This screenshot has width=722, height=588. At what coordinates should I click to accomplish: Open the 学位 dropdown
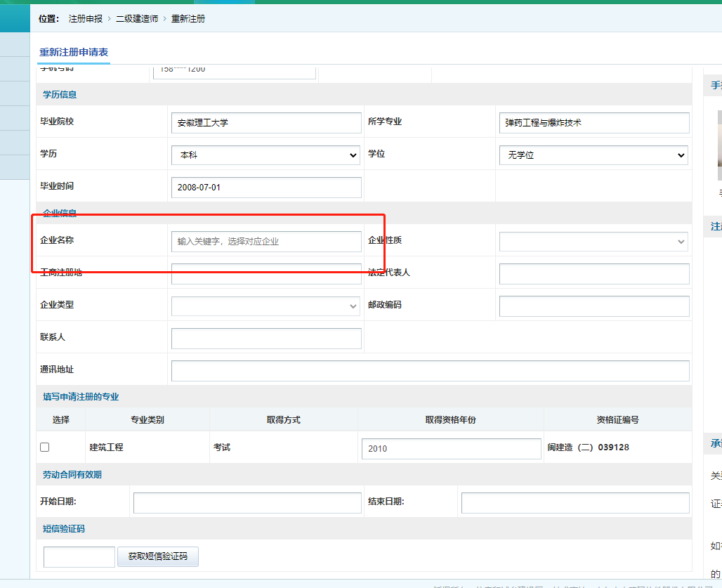tap(593, 155)
